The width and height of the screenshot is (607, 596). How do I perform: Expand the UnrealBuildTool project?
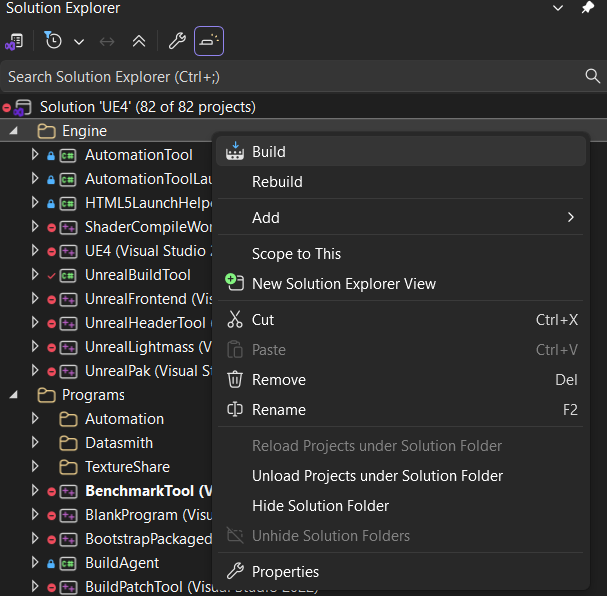[x=34, y=274]
